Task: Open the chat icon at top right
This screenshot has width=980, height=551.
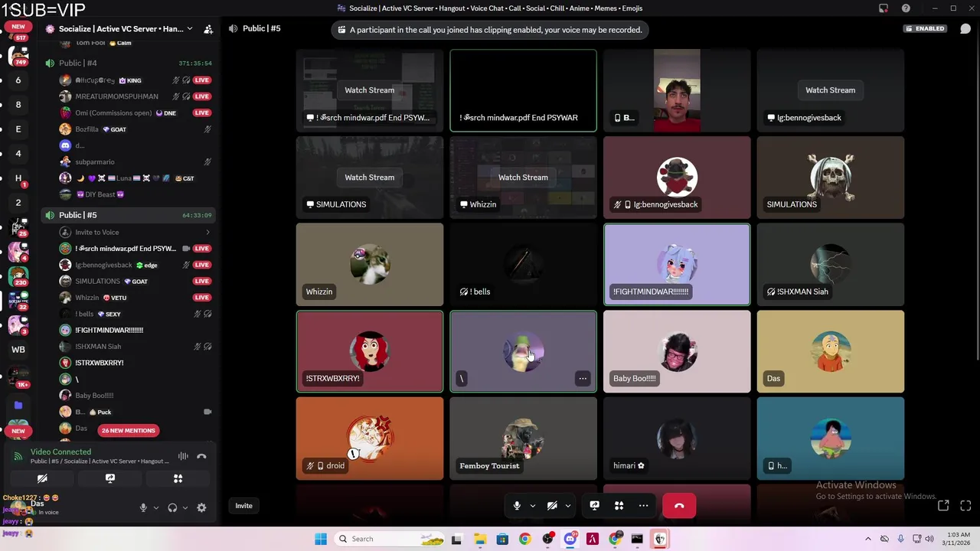Action: point(965,29)
